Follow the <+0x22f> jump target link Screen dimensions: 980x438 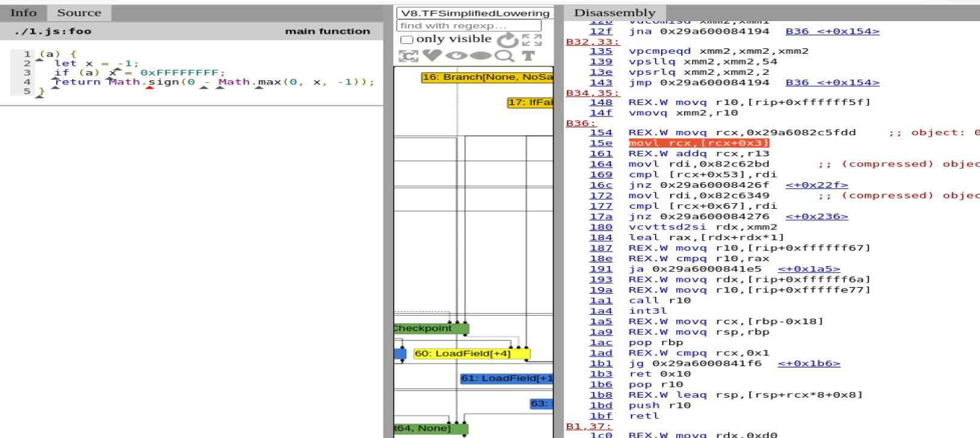[816, 185]
